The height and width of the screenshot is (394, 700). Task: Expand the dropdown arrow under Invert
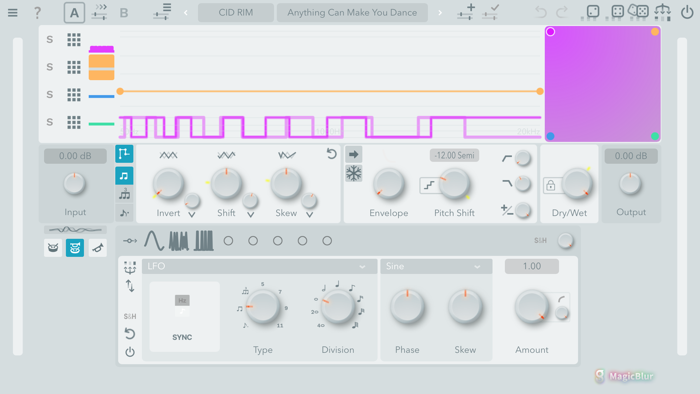(x=192, y=215)
